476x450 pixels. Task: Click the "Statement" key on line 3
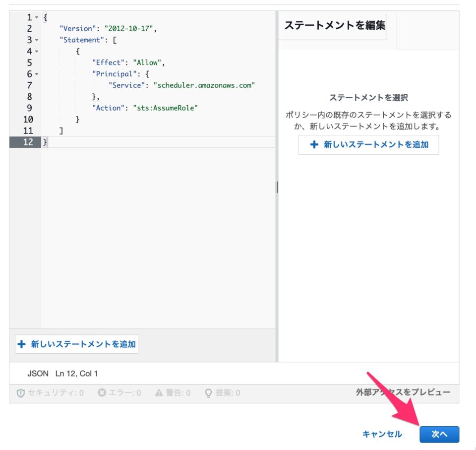(x=82, y=40)
